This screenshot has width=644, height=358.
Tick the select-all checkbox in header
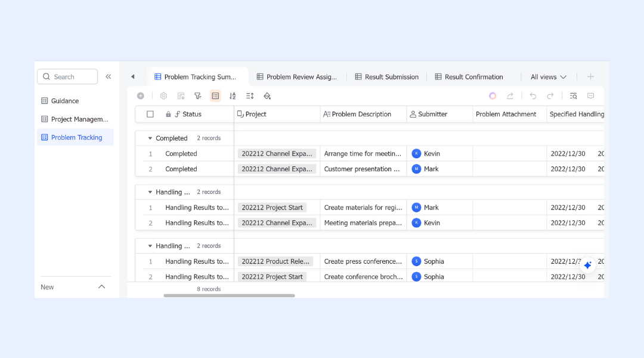[x=150, y=115]
